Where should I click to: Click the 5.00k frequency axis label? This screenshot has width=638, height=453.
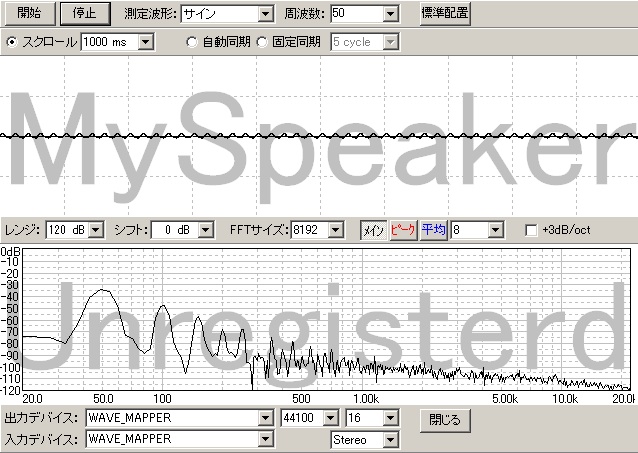point(505,399)
